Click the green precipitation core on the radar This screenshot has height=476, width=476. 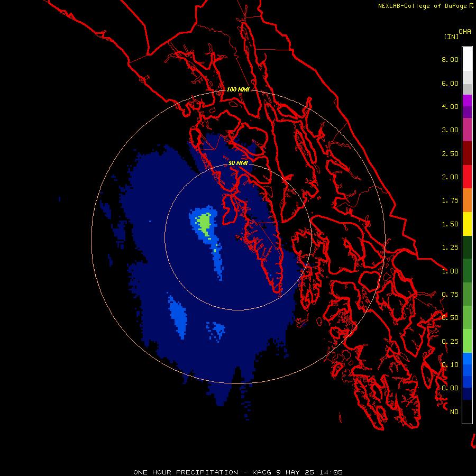click(x=205, y=223)
